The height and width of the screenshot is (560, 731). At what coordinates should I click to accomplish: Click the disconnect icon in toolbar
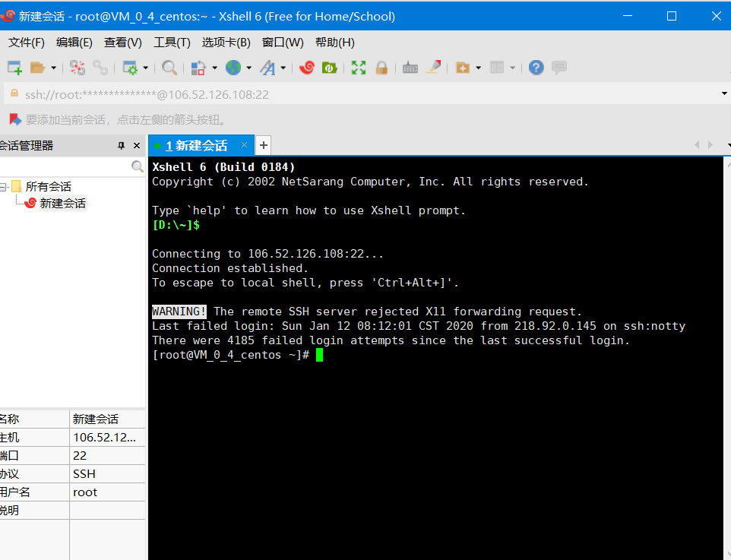pos(78,68)
